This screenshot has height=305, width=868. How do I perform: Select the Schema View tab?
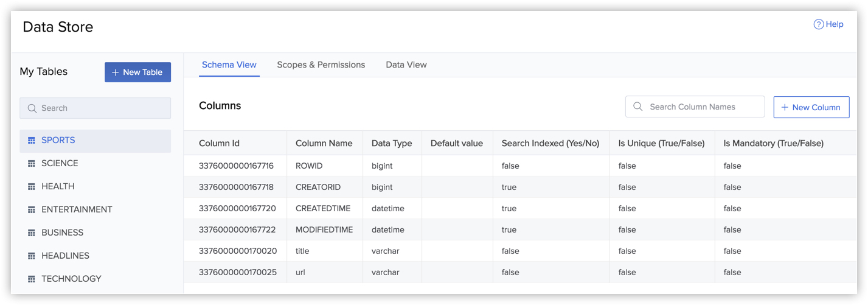tap(229, 65)
